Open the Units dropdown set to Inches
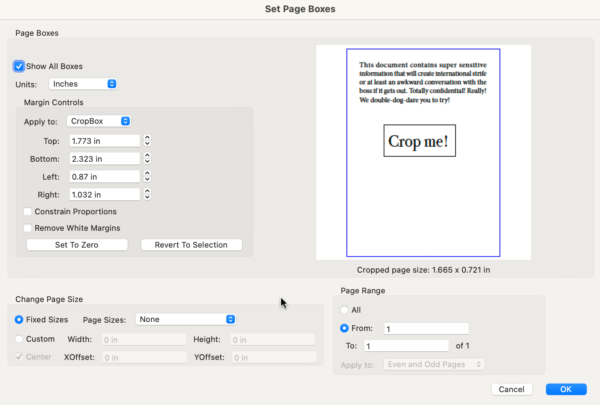Screen dimensions: 600x405 tap(83, 84)
